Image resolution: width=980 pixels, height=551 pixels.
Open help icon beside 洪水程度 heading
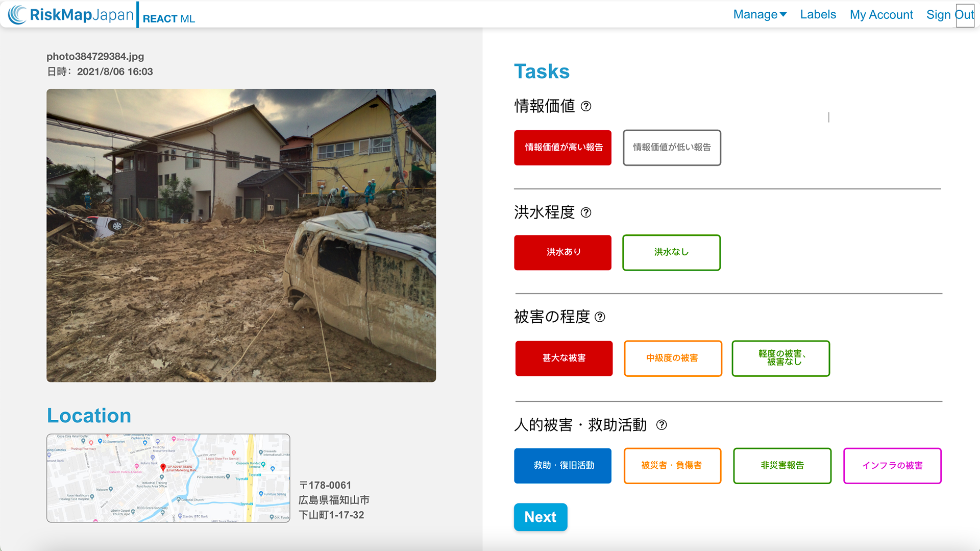tap(586, 212)
